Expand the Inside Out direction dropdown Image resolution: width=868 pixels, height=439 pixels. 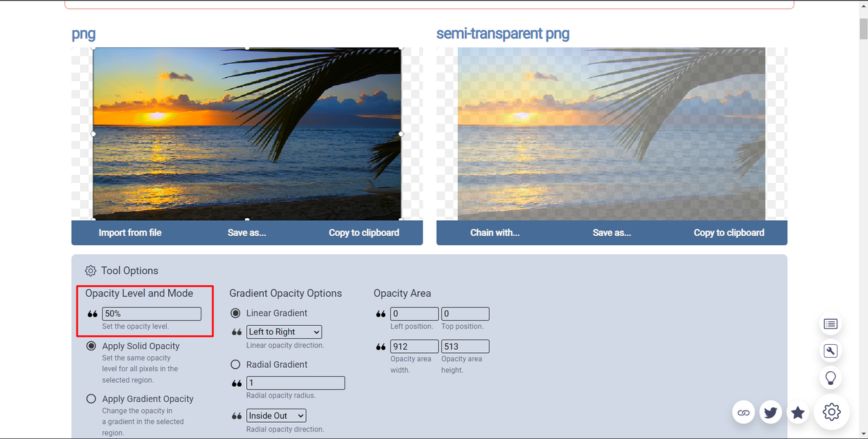click(276, 416)
